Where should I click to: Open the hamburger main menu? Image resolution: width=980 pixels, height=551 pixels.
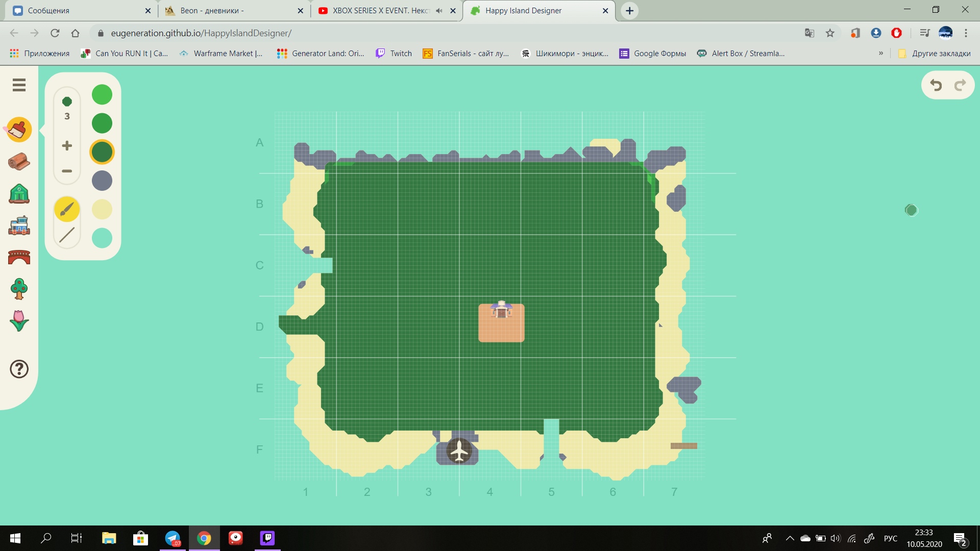point(19,85)
